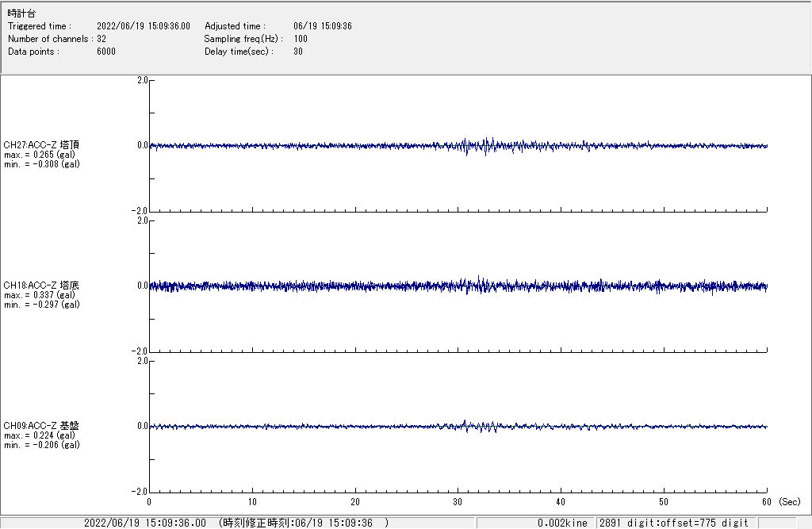
Task: Select the CH18:ACC-Z 塔底 channel label
Action: [x=41, y=286]
